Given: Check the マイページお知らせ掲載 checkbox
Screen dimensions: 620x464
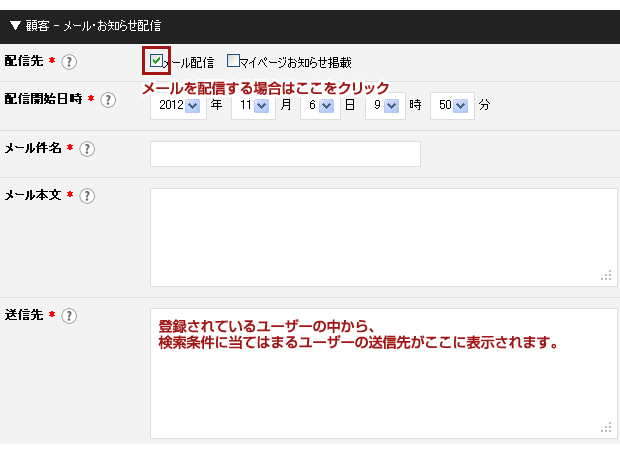Looking at the screenshot, I should pyautogui.click(x=233, y=61).
